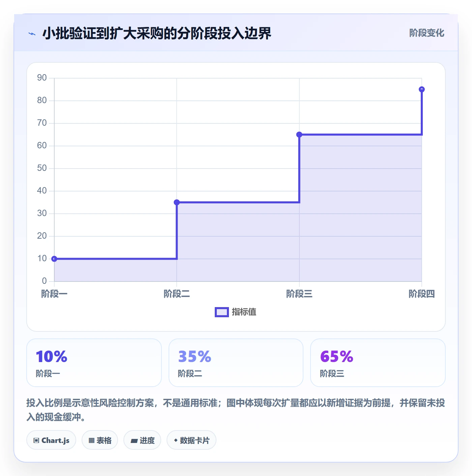Open the 10% 阶段一 data card
The height and width of the screenshot is (476, 472).
(94, 363)
